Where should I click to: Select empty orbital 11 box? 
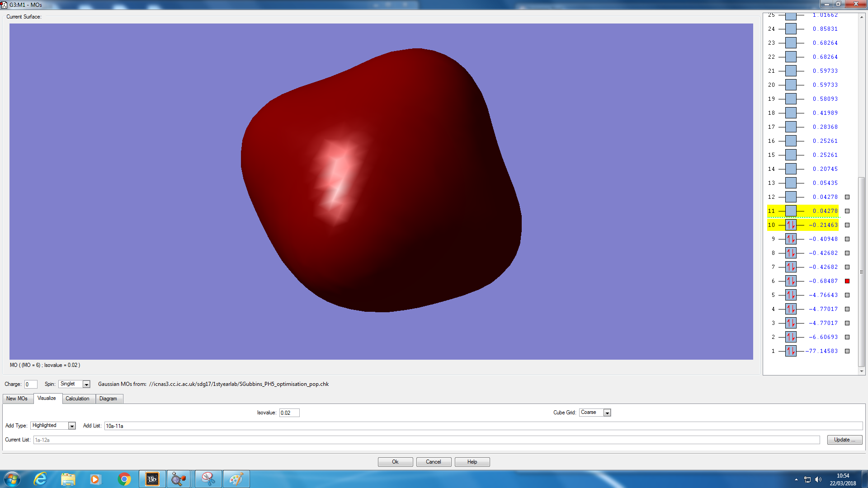[x=791, y=211]
